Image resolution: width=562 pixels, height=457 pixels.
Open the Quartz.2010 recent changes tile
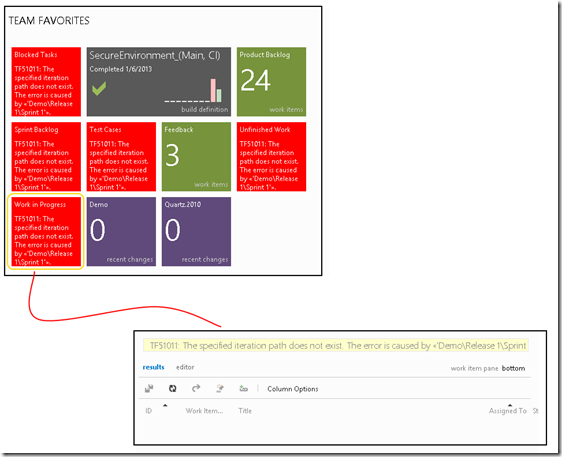[196, 232]
